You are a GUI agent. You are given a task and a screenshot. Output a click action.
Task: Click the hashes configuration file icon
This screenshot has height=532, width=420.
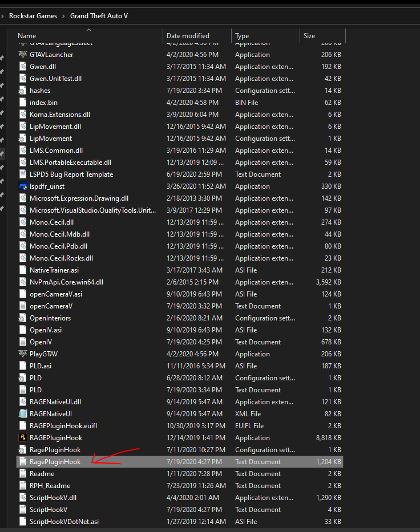(x=23, y=91)
